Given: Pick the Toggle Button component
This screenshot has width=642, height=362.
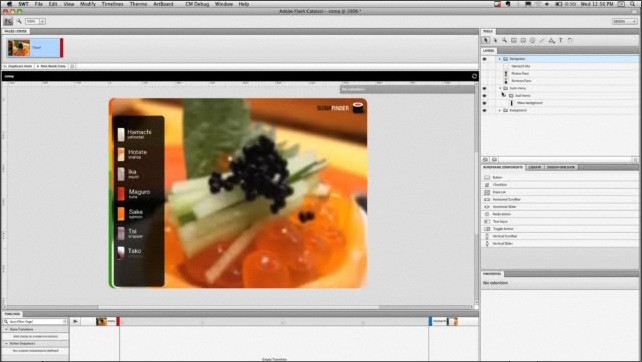Looking at the screenshot, I should pos(560,229).
